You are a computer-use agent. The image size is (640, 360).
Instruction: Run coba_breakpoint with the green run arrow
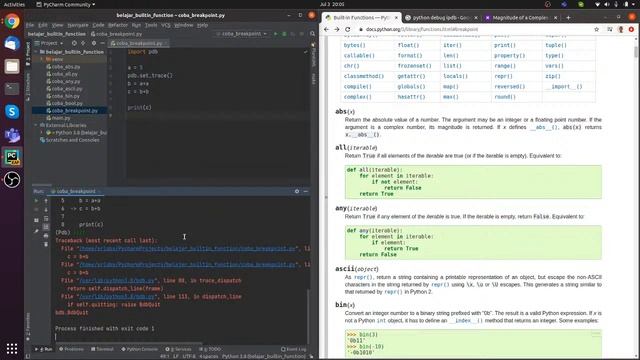276,34
